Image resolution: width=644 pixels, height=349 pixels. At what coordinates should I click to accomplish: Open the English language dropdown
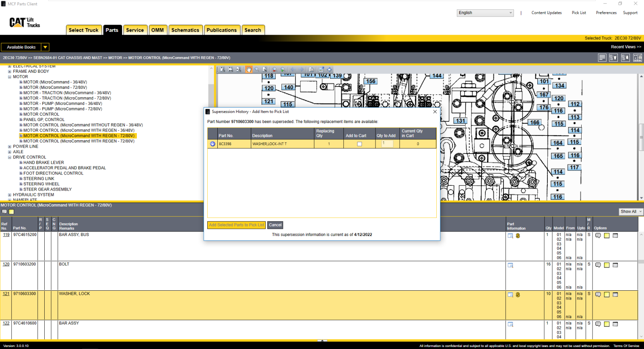pos(485,13)
